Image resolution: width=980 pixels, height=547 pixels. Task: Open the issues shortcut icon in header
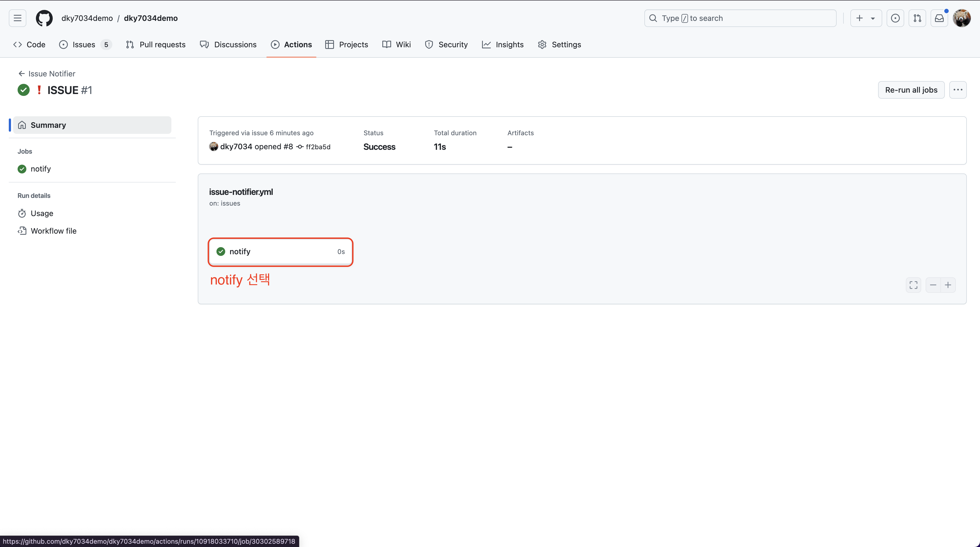tap(895, 18)
